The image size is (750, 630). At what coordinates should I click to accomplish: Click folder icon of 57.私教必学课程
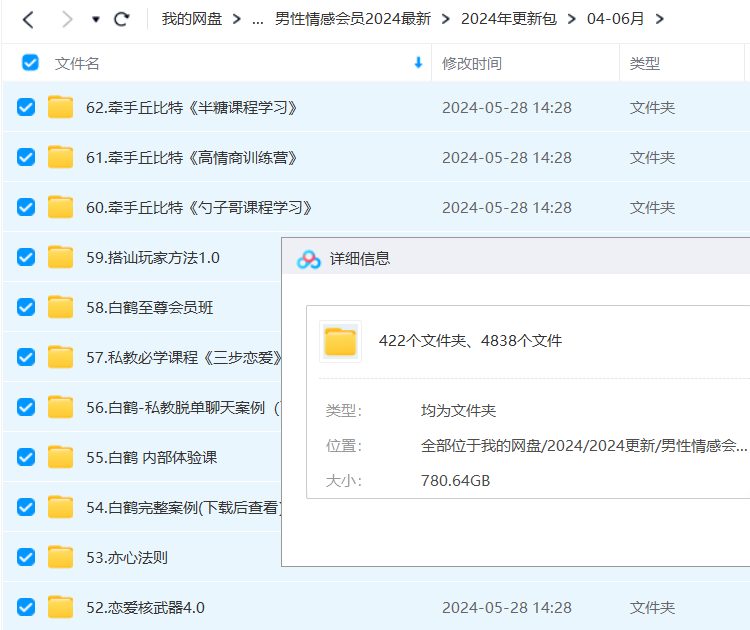coord(60,357)
